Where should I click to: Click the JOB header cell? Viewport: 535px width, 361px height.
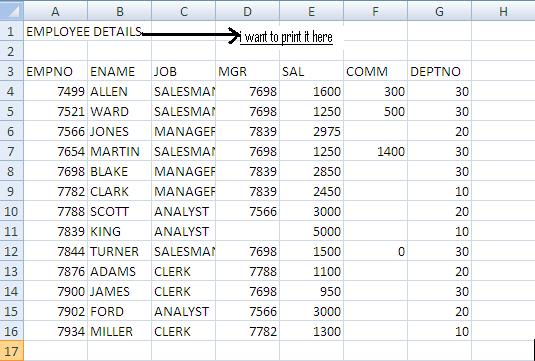(184, 71)
